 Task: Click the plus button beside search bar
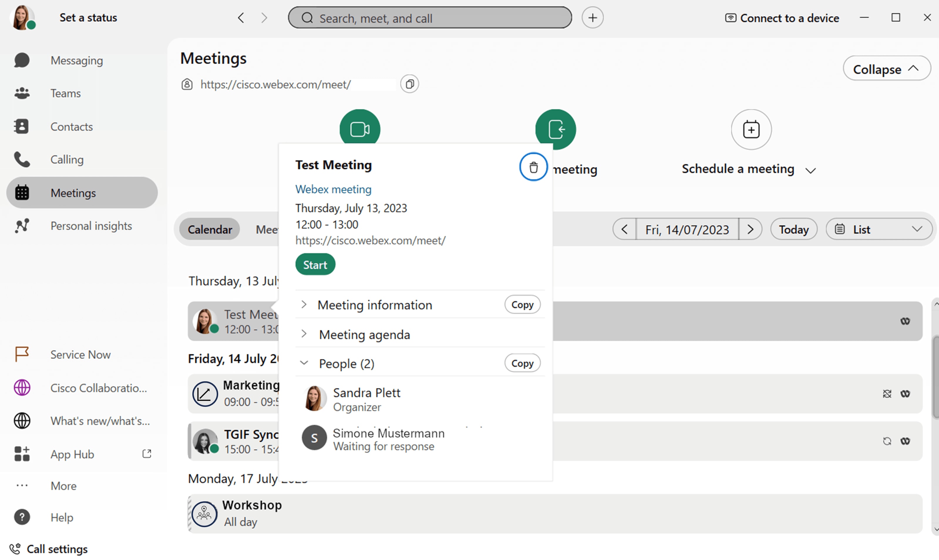coord(592,18)
